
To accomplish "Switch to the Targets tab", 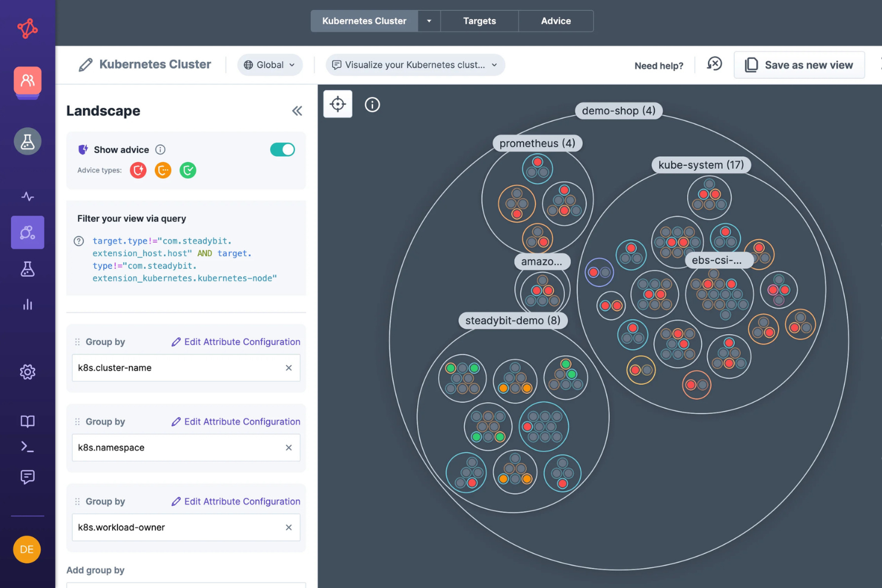I will [x=480, y=21].
